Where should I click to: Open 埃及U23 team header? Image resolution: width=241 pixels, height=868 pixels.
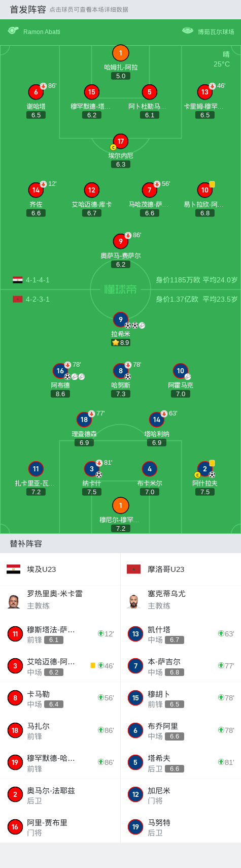[60, 569]
